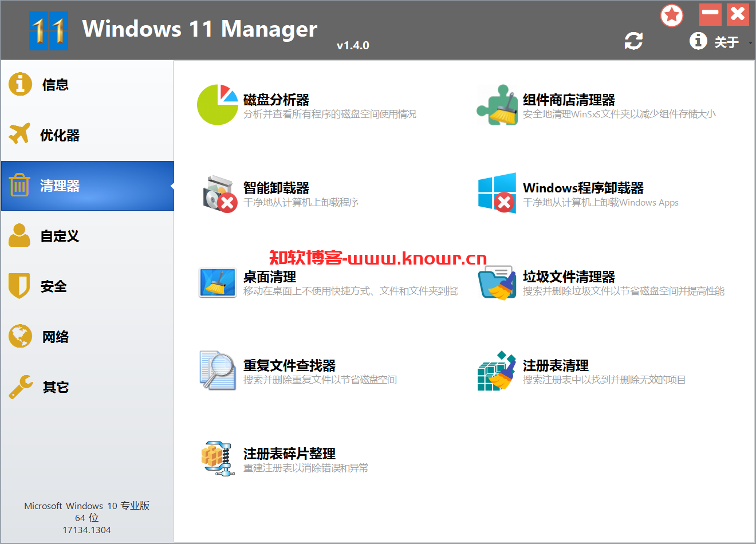
Task: Launch 智能卸载器 title link
Action: coord(276,188)
